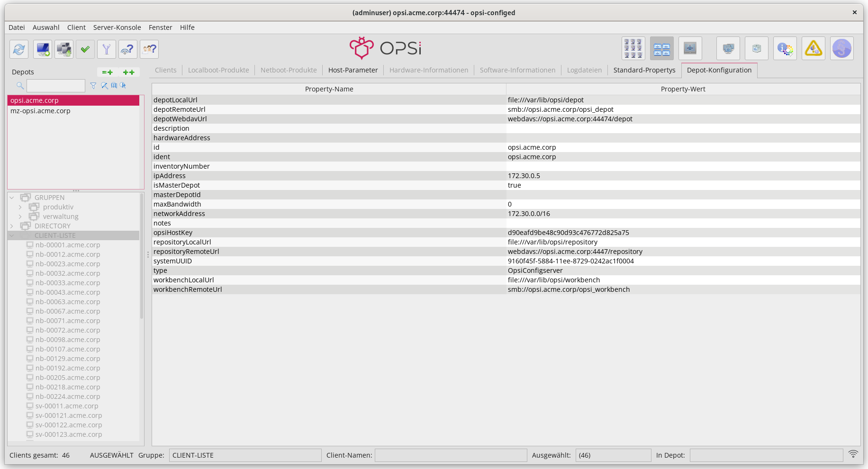Open the Hilfe menu

[x=187, y=27]
